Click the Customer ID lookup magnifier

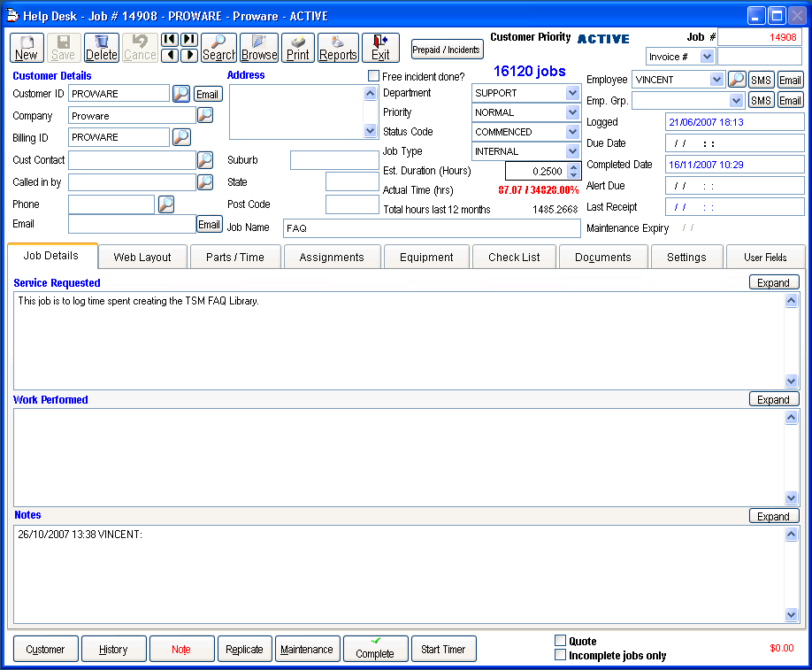(180, 94)
